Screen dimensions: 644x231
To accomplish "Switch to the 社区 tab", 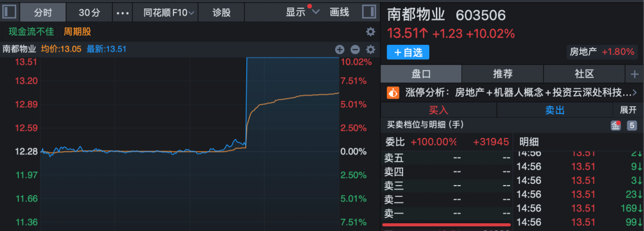I will 584,75.
